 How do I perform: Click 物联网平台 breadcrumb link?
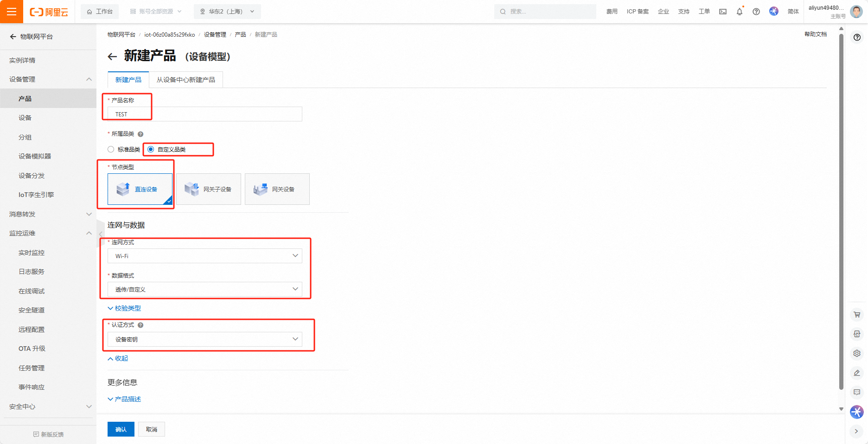121,35
